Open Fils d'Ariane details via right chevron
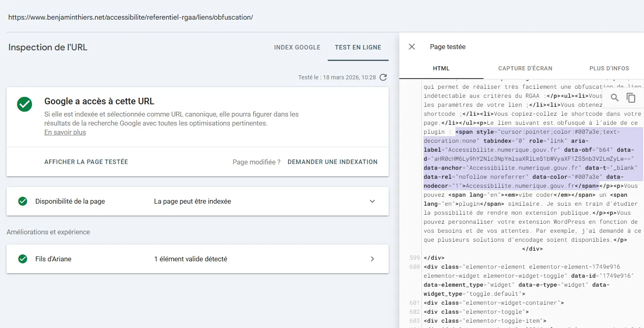The height and width of the screenshot is (328, 644). click(372, 259)
